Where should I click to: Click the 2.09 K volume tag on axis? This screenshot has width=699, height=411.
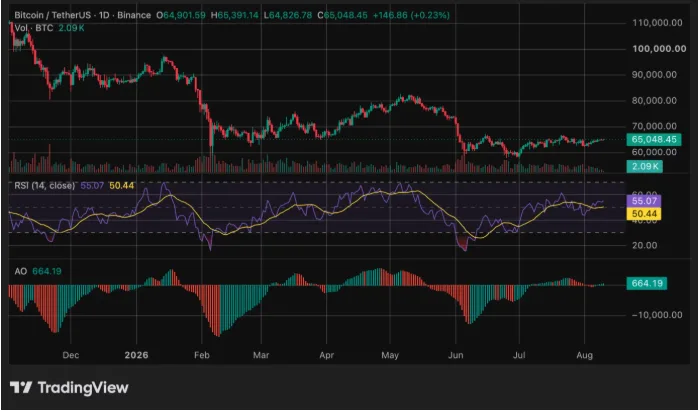click(644, 167)
